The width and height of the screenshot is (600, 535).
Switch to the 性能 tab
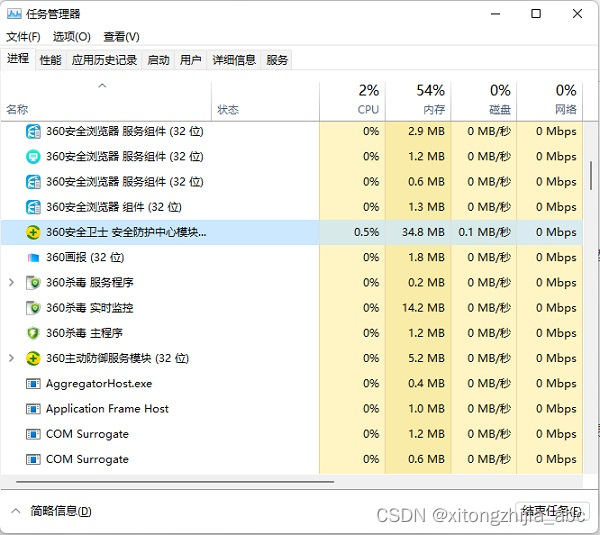(51, 60)
